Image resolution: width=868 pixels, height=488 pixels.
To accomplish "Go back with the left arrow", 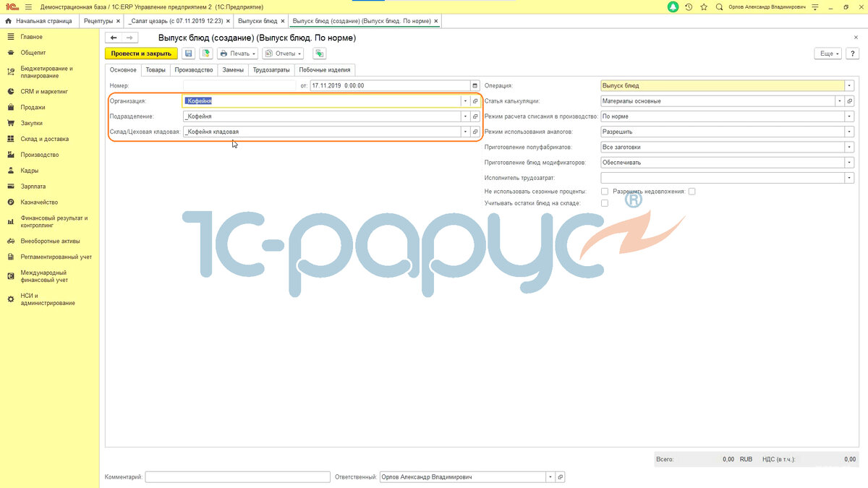I will [x=114, y=38].
